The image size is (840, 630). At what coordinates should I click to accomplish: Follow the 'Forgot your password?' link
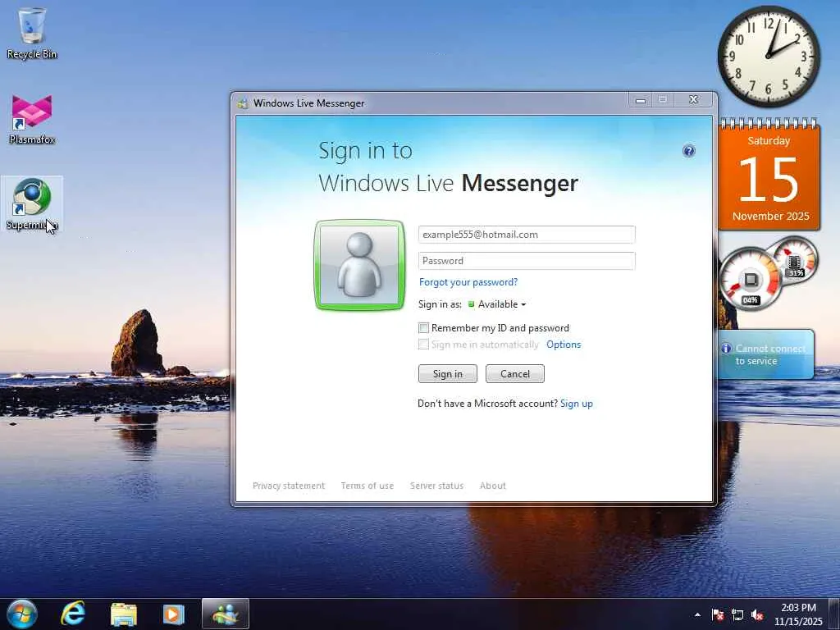point(468,282)
